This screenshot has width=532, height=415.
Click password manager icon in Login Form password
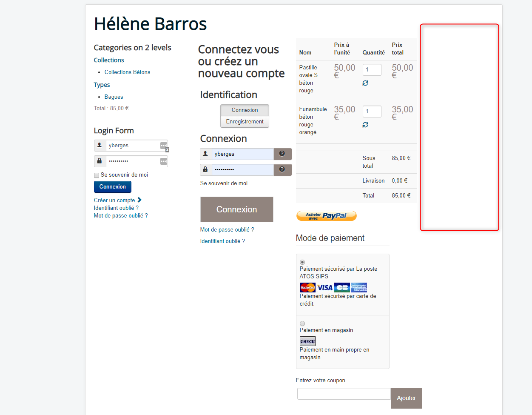tap(163, 161)
